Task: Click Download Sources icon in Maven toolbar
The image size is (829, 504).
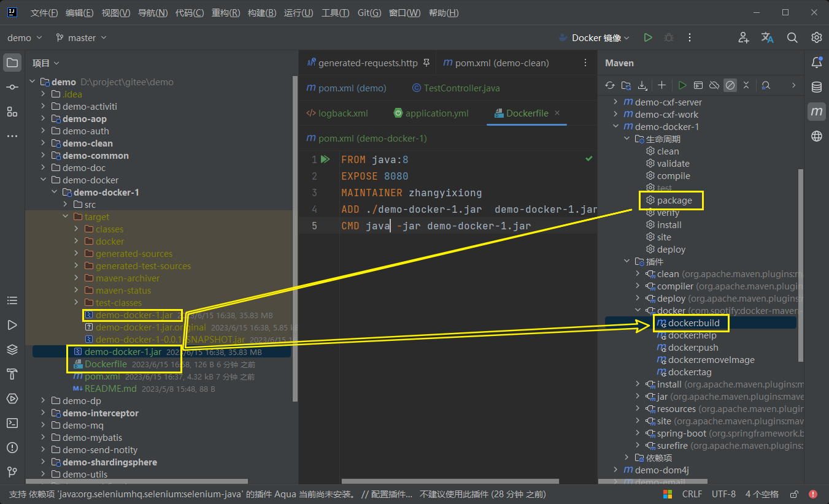Action: [642, 85]
